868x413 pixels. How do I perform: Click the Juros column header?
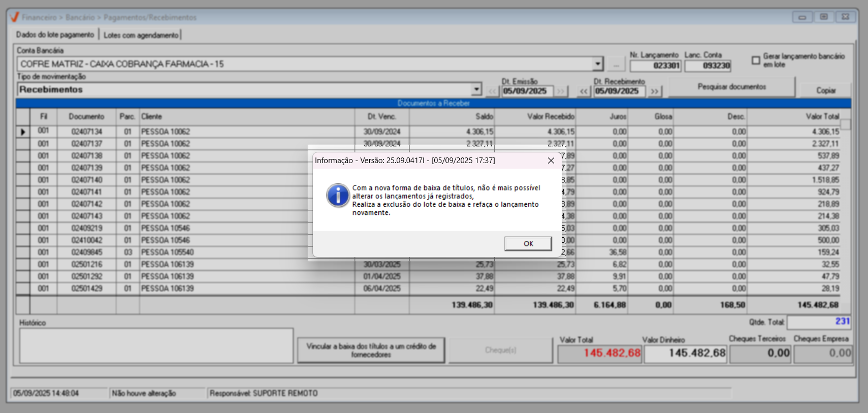click(602, 117)
